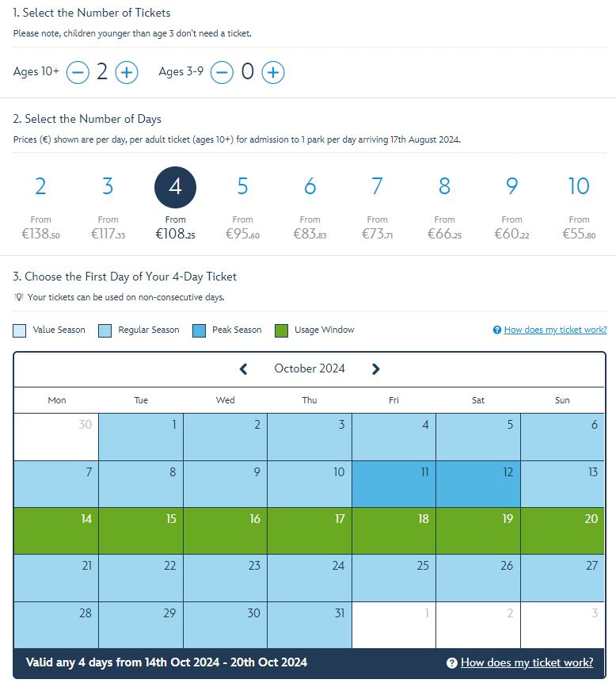Remove one Ages 3-9 ticket
This screenshot has height=687, width=616.
point(222,72)
